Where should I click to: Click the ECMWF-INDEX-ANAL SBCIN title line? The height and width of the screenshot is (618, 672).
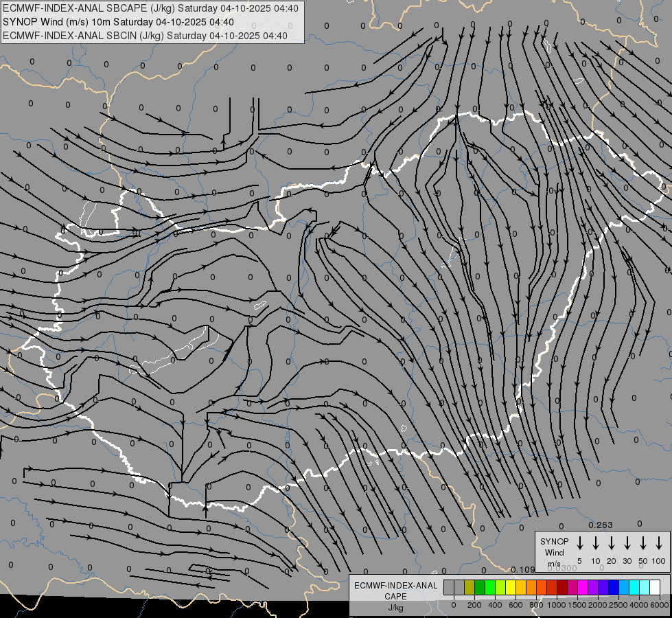click(145, 35)
